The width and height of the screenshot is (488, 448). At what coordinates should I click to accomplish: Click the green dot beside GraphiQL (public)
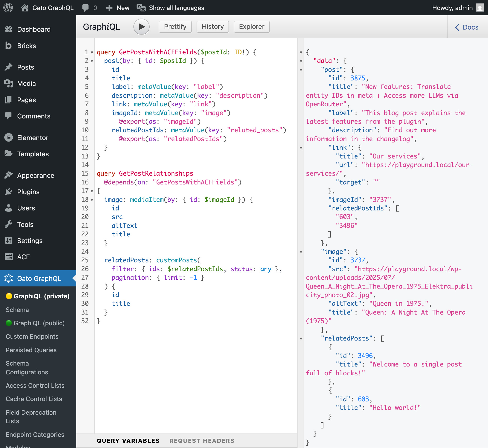coord(9,323)
